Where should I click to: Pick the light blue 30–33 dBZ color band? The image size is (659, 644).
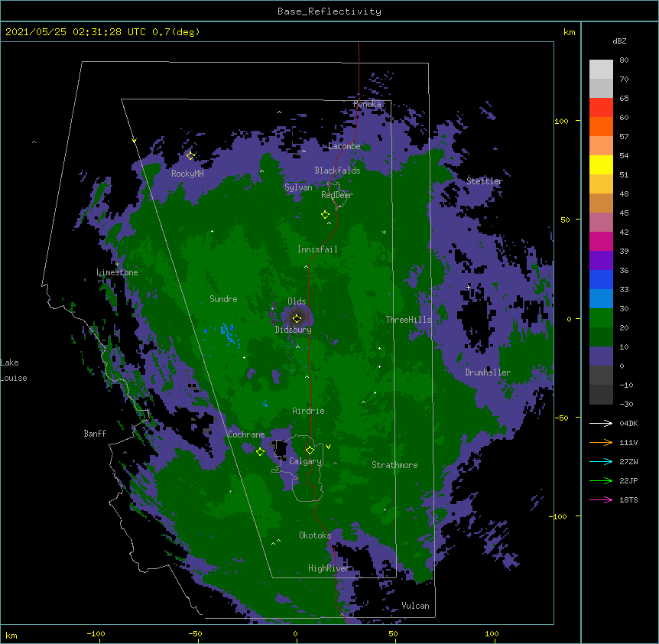(x=601, y=299)
